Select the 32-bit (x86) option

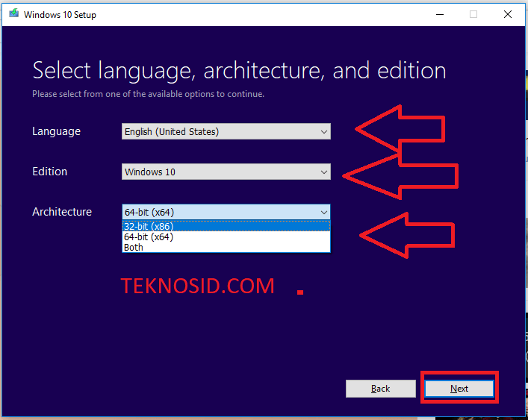[x=226, y=226]
